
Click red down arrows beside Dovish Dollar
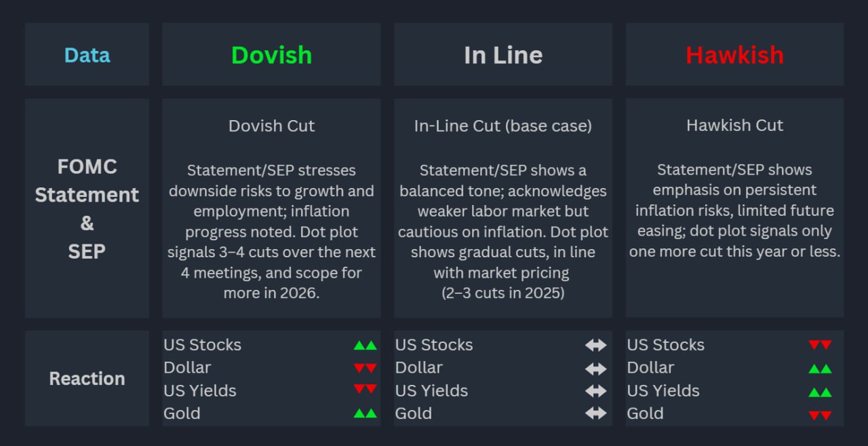pos(365,368)
